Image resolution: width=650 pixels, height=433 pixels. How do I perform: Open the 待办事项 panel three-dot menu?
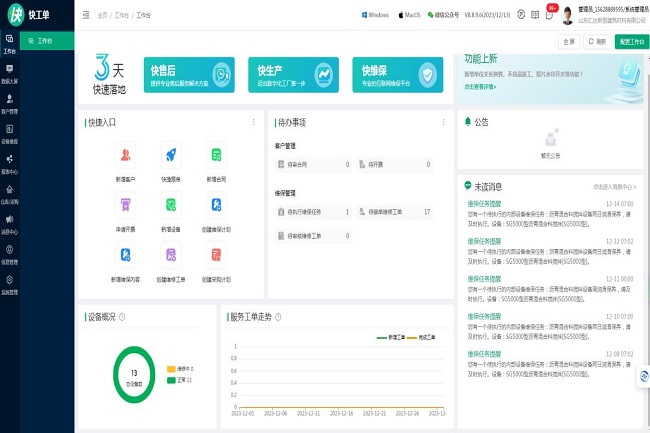pos(441,122)
